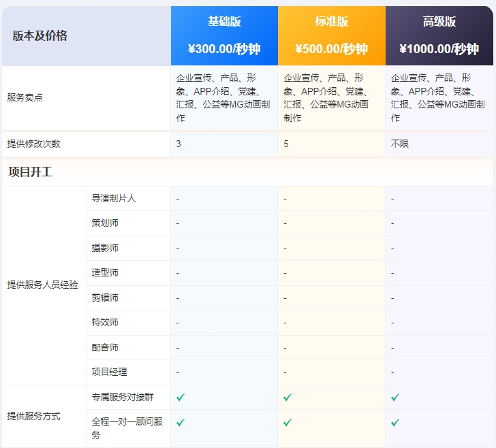Click the 版本及价格 header cell
The image size is (496, 448).
pyautogui.click(x=87, y=35)
